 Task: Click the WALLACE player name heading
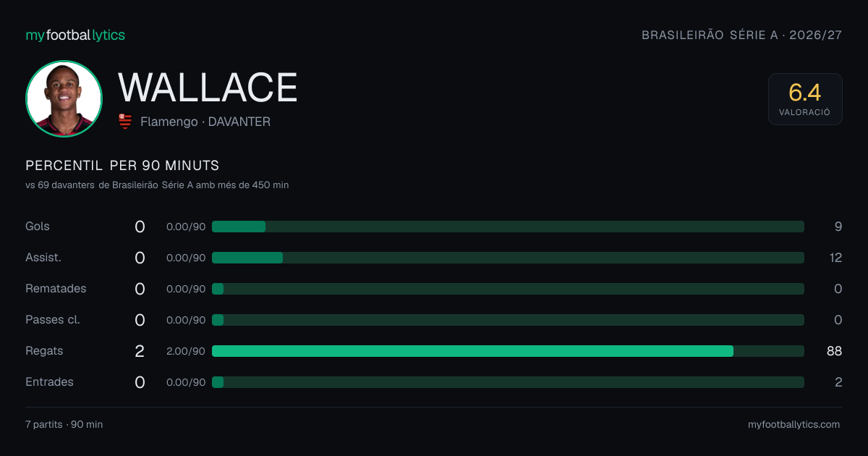tap(208, 88)
